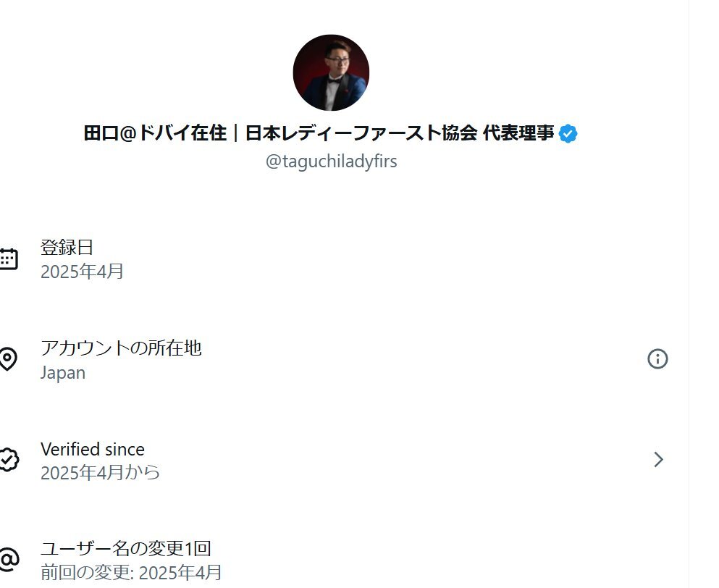Expand Verified since details chevron

click(x=658, y=460)
